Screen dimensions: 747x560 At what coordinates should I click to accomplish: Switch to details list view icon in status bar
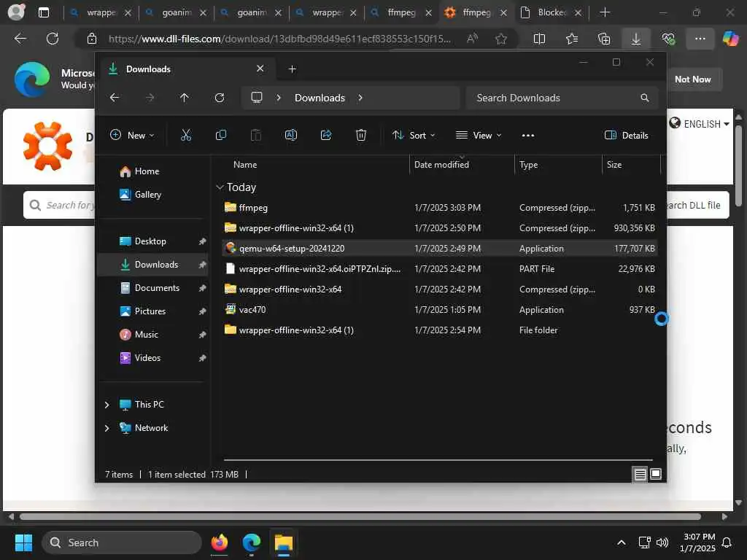tap(640, 474)
